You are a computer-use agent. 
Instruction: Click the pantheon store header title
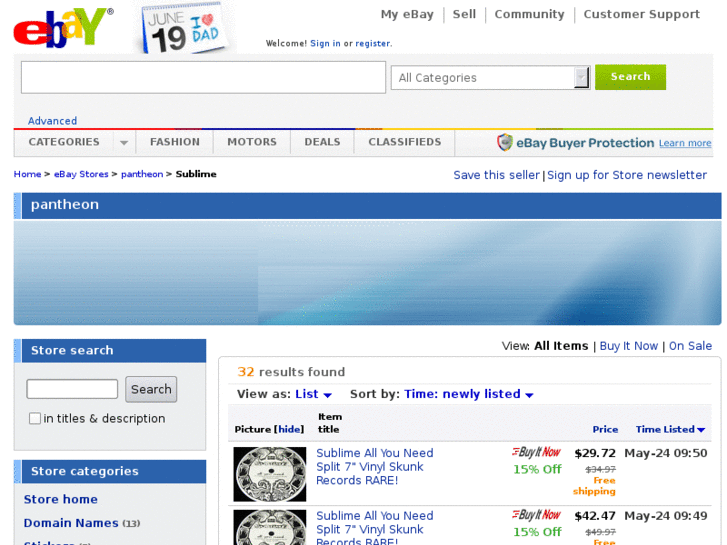pos(65,205)
